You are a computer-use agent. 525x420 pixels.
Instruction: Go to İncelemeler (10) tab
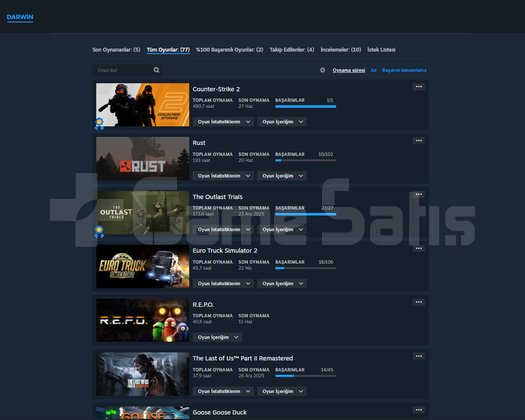341,50
